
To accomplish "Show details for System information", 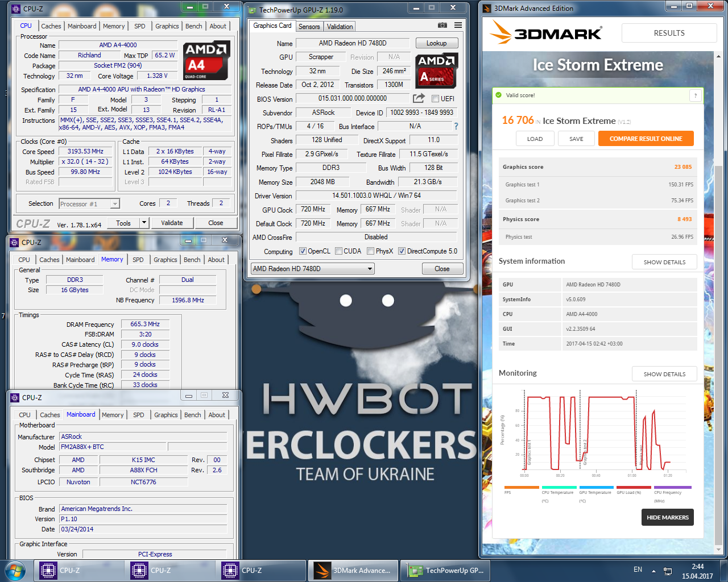I will 664,262.
